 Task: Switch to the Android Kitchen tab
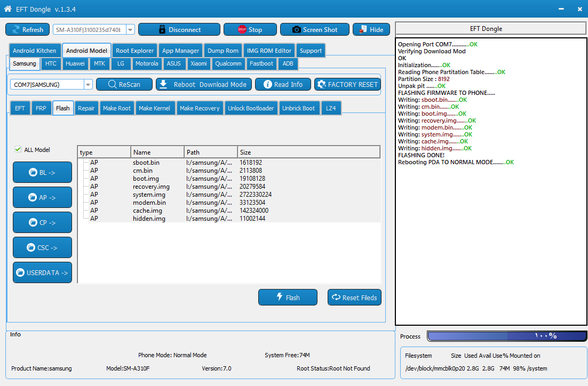coord(35,51)
